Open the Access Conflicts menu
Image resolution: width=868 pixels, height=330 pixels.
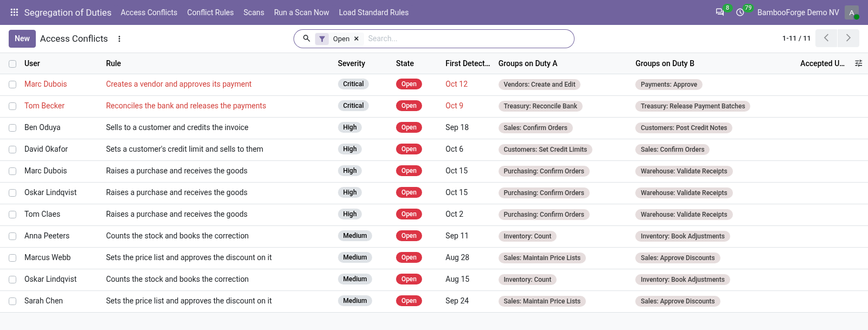pyautogui.click(x=149, y=12)
